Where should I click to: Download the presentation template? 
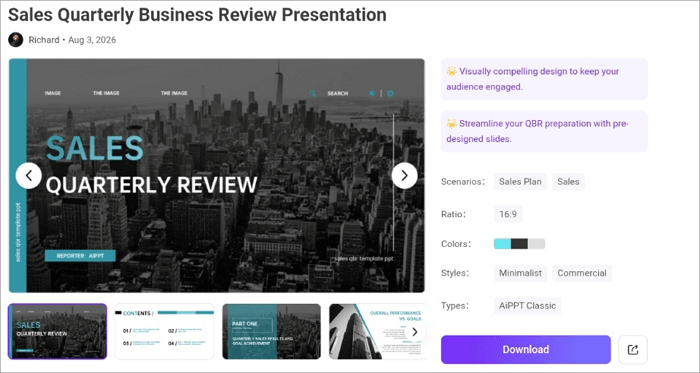point(526,349)
